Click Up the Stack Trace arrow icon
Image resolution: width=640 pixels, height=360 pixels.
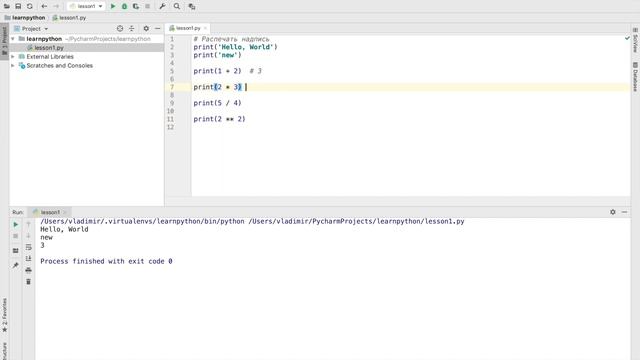[29, 224]
